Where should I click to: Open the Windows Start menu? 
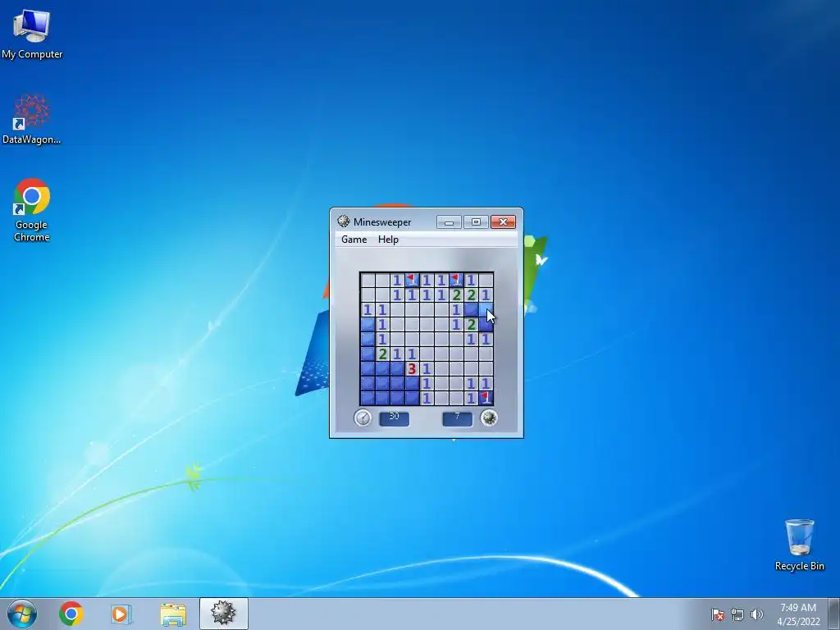click(22, 614)
